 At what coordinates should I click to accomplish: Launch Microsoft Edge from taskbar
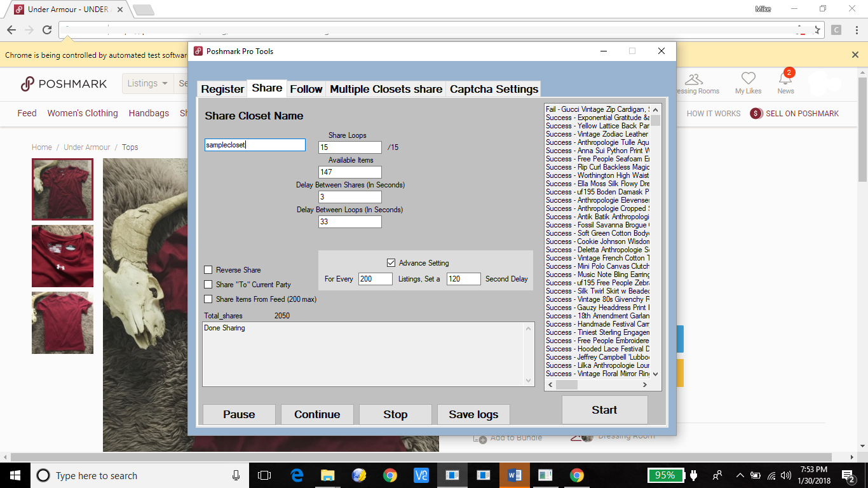[296, 475]
